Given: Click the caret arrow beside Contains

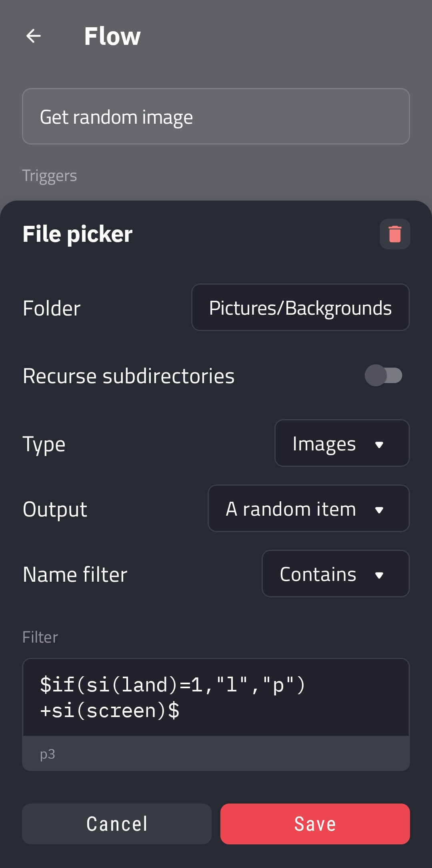Looking at the screenshot, I should coord(379,575).
